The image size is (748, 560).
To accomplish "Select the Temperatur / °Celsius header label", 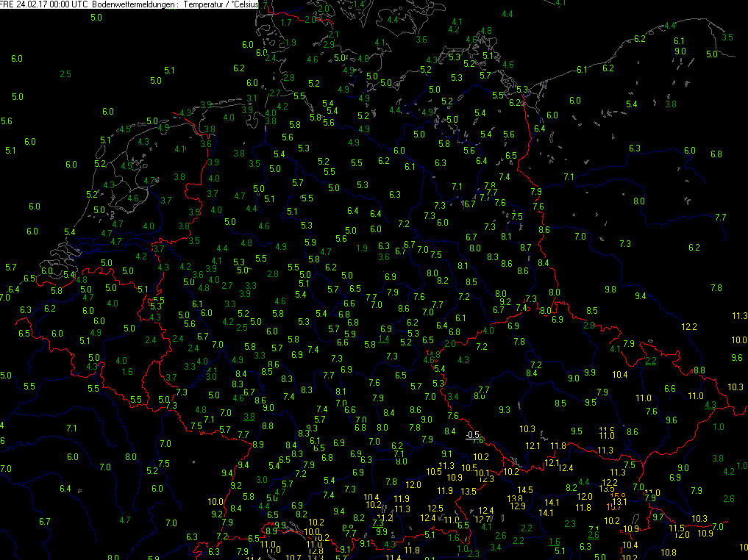I will click(x=219, y=4).
